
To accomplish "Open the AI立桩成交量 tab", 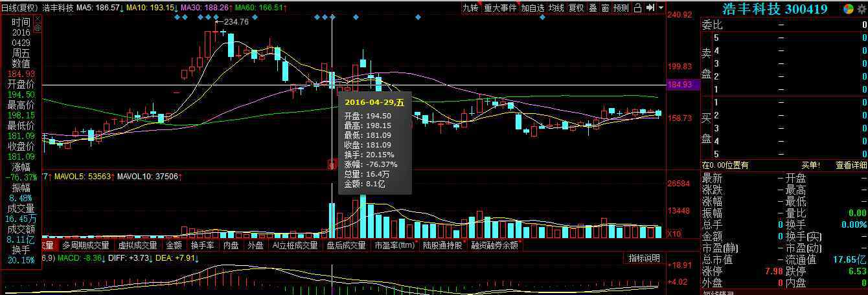I will click(x=295, y=246).
